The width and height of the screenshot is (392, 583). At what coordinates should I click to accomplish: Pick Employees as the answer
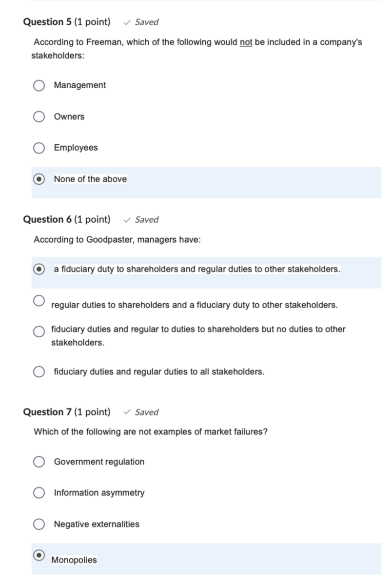[x=39, y=148]
